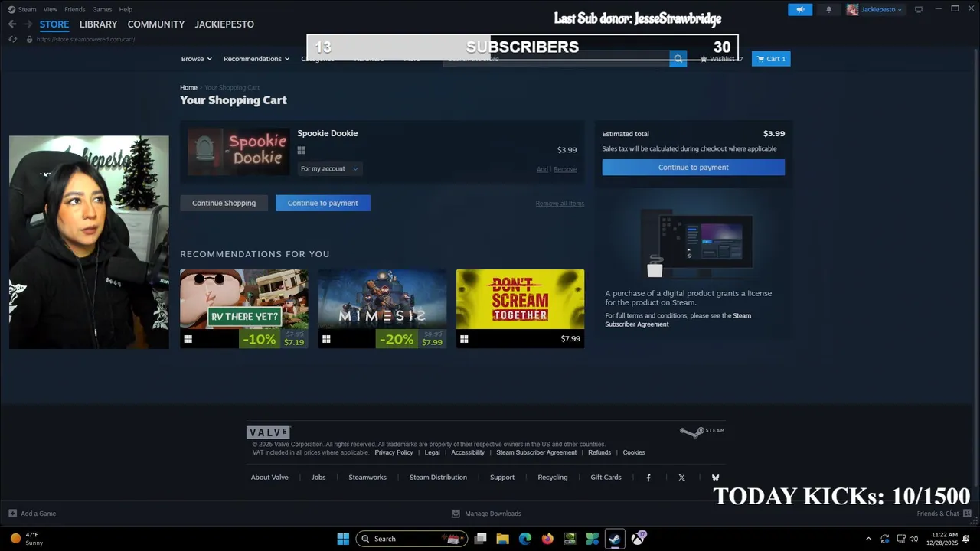Open the Friends menu
This screenshot has width=980, height=551.
point(75,9)
